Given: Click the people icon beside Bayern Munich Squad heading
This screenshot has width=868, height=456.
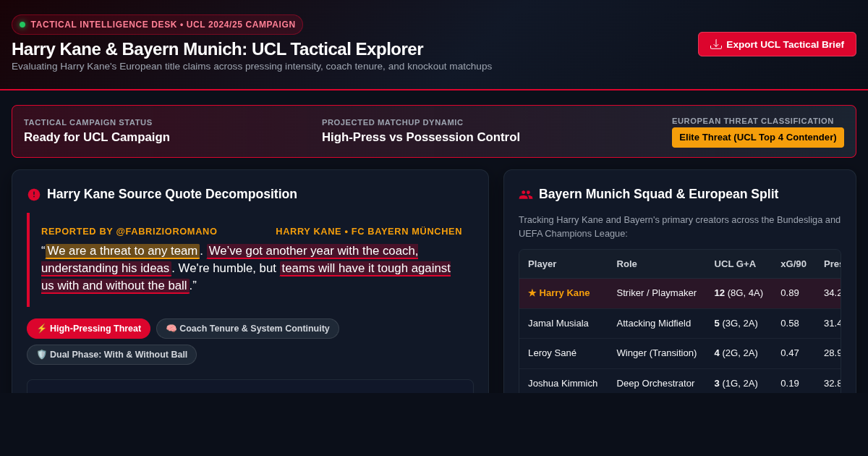Looking at the screenshot, I should click(x=526, y=195).
